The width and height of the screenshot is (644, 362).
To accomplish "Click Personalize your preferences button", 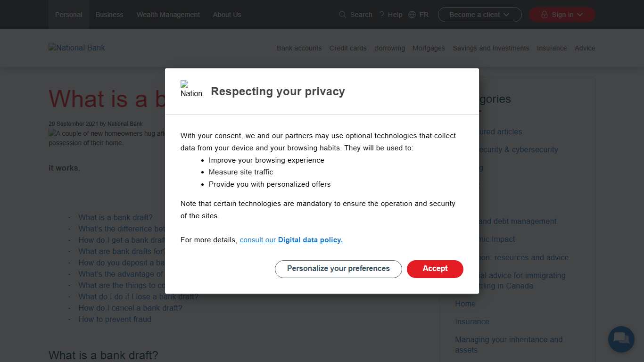I will [338, 269].
